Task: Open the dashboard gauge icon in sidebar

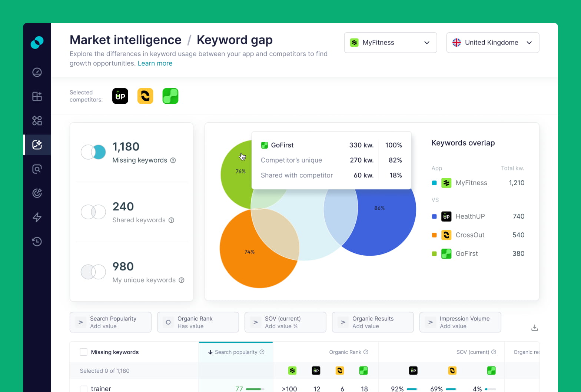Action: [37, 72]
